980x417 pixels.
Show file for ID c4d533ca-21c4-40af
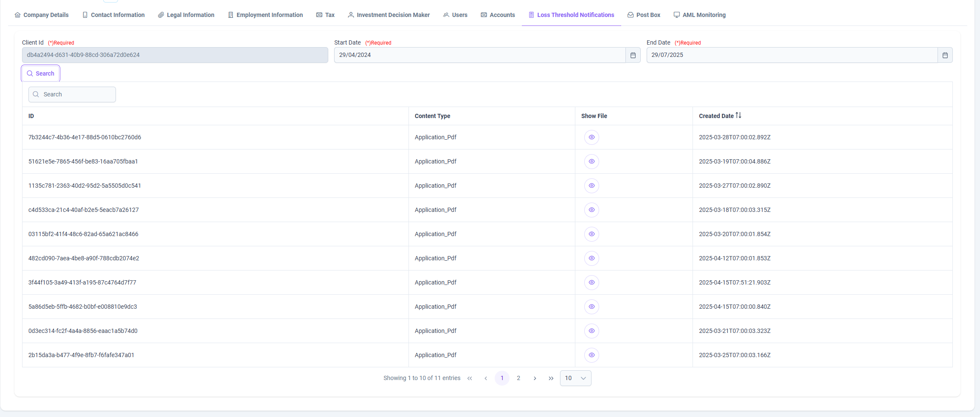coord(591,210)
